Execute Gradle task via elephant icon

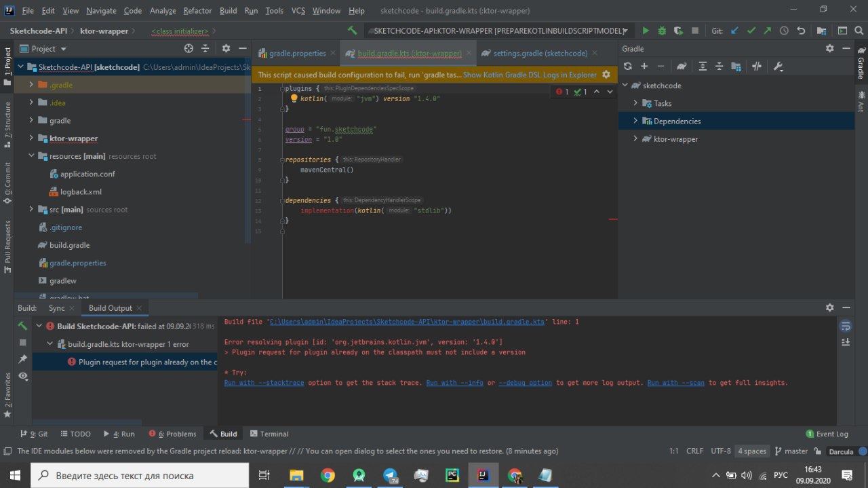[682, 66]
